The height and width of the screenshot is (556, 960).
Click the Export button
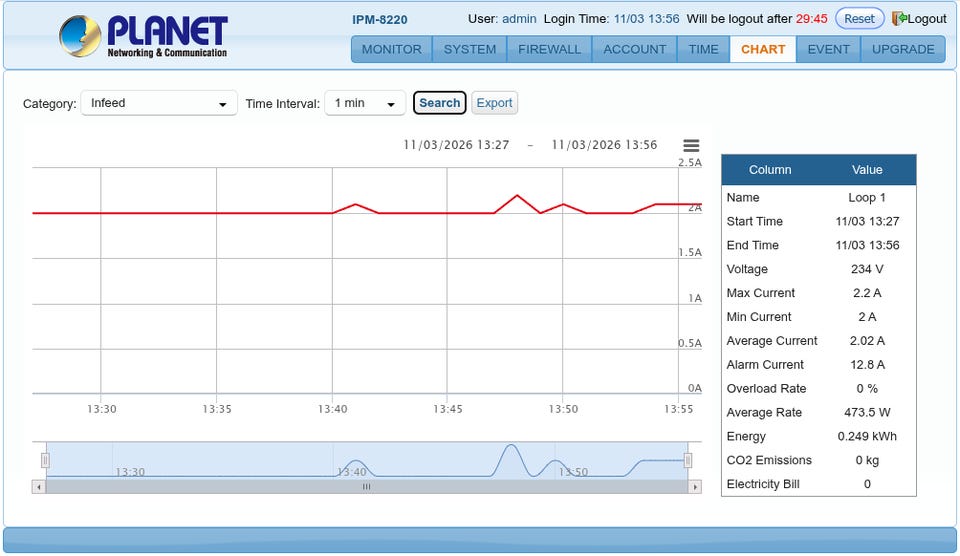(x=494, y=103)
